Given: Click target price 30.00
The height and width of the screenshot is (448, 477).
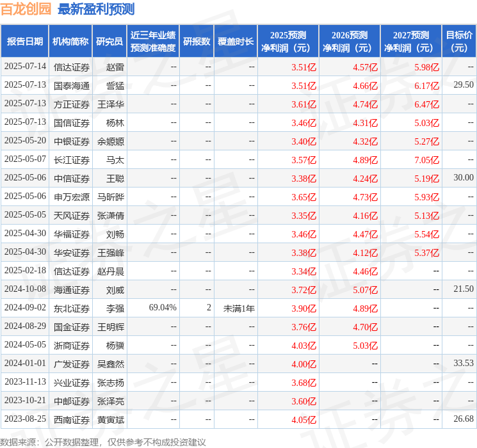Looking at the screenshot, I should (x=464, y=178).
